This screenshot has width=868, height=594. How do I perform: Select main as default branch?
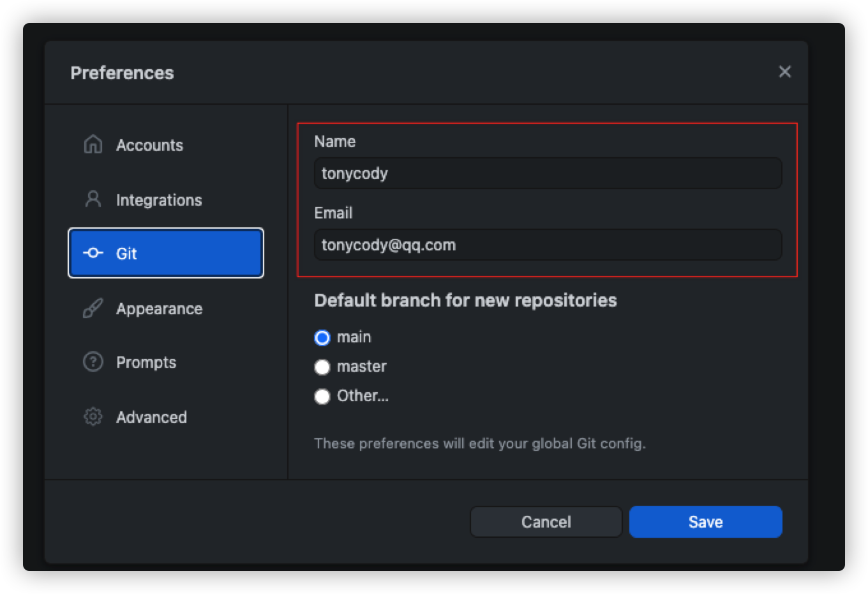tap(322, 337)
